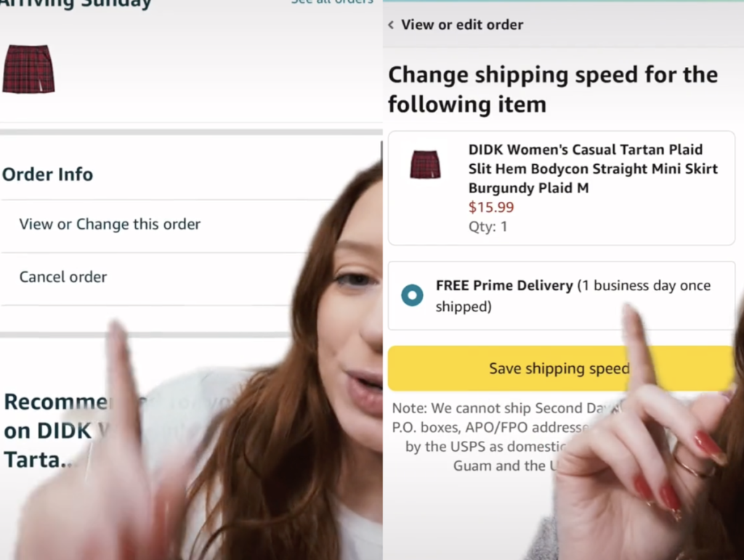Click the back chevron beside View or edit order
The image size is (744, 560).
391,25
